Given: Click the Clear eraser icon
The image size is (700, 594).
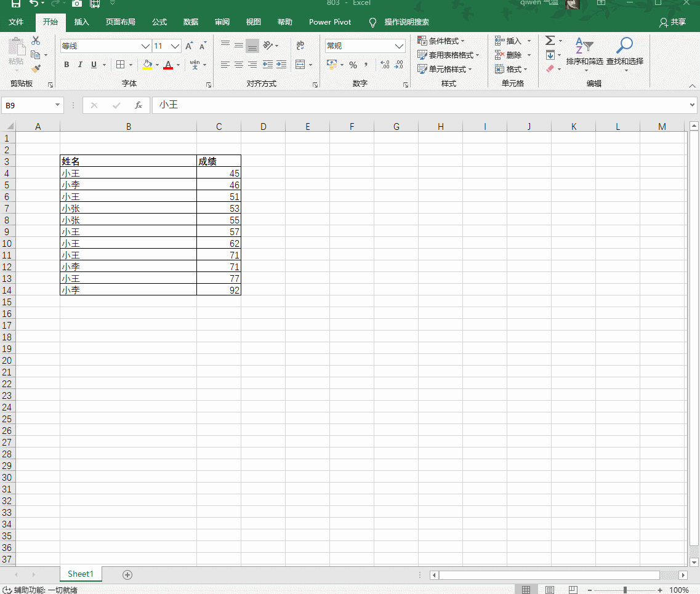Looking at the screenshot, I should tap(550, 69).
